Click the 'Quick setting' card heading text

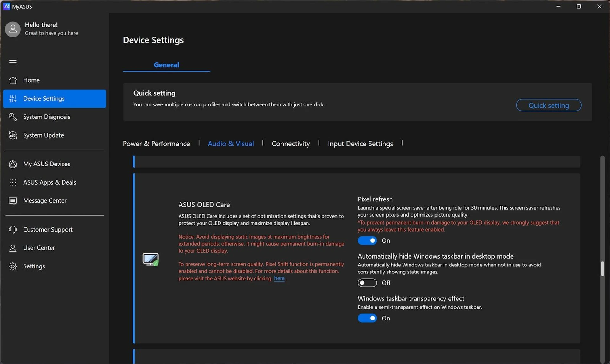154,93
